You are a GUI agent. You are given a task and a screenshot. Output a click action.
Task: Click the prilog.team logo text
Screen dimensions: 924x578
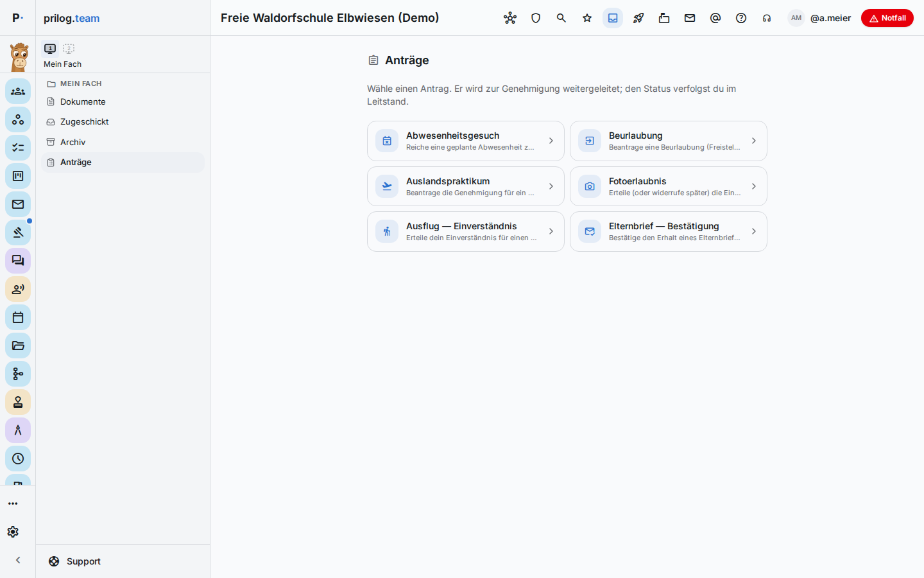(71, 19)
